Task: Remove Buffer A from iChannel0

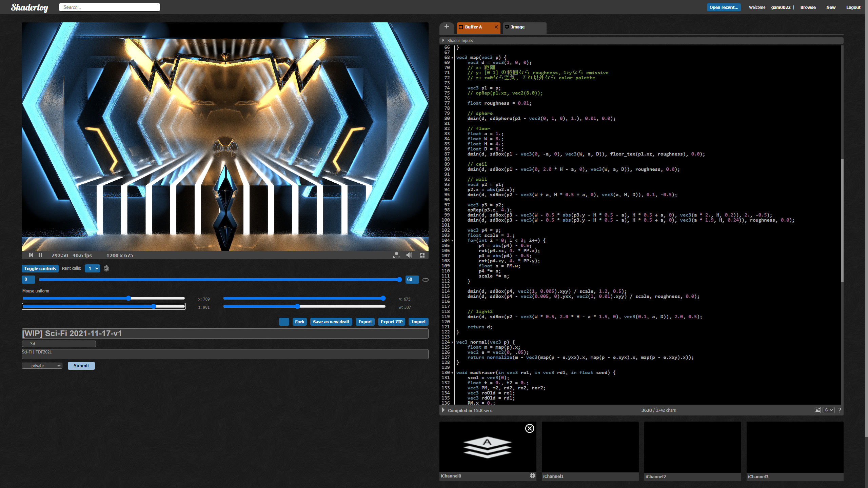Action: click(529, 428)
